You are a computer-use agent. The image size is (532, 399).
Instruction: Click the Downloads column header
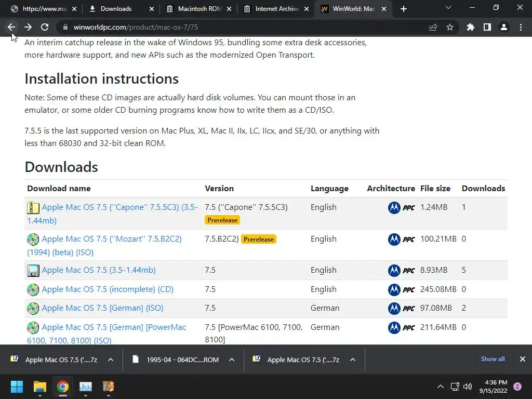(x=484, y=188)
